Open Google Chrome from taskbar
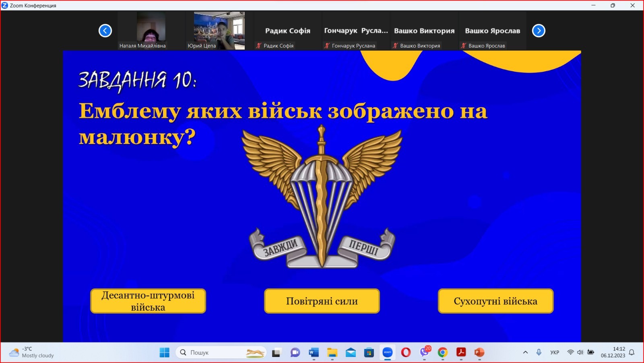This screenshot has height=363, width=644. [443, 353]
